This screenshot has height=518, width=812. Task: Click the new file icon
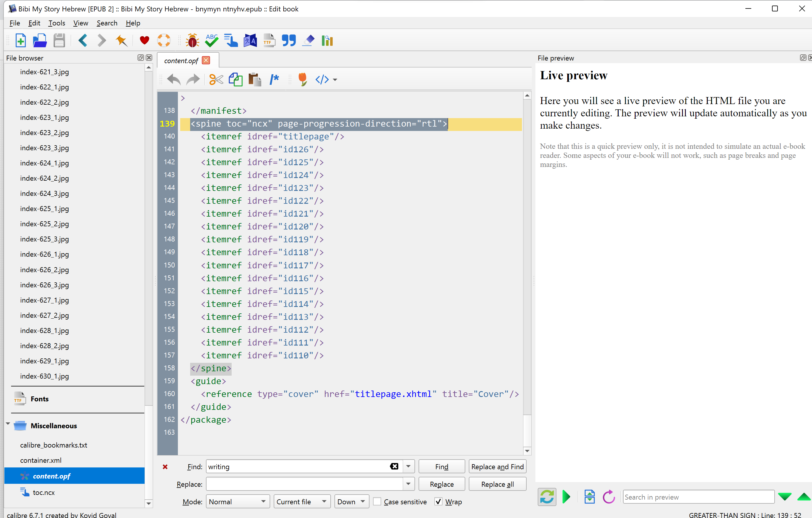(x=20, y=41)
